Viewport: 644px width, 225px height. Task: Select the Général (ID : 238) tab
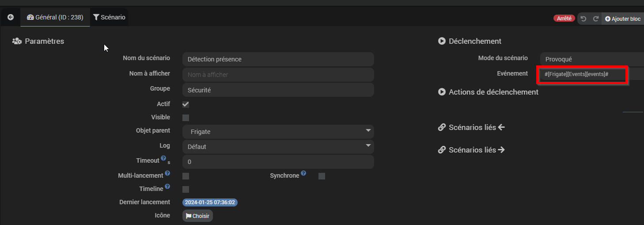tap(55, 17)
